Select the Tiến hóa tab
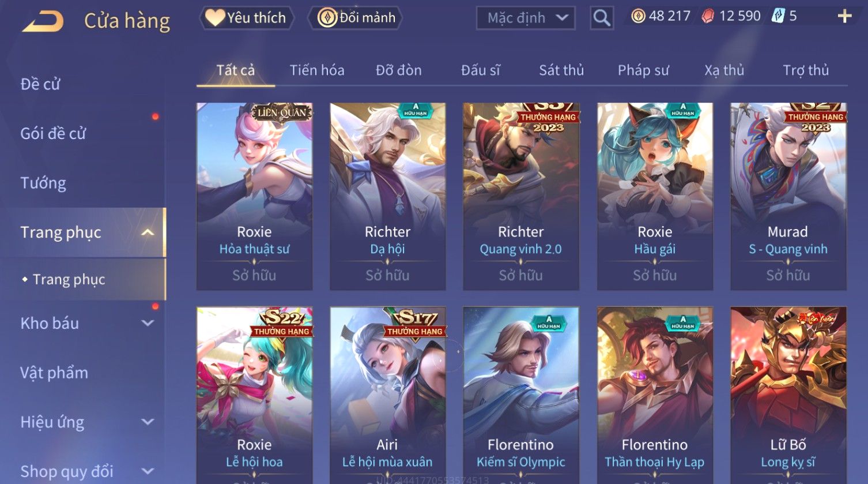Screen dimensions: 868x484 tap(317, 70)
